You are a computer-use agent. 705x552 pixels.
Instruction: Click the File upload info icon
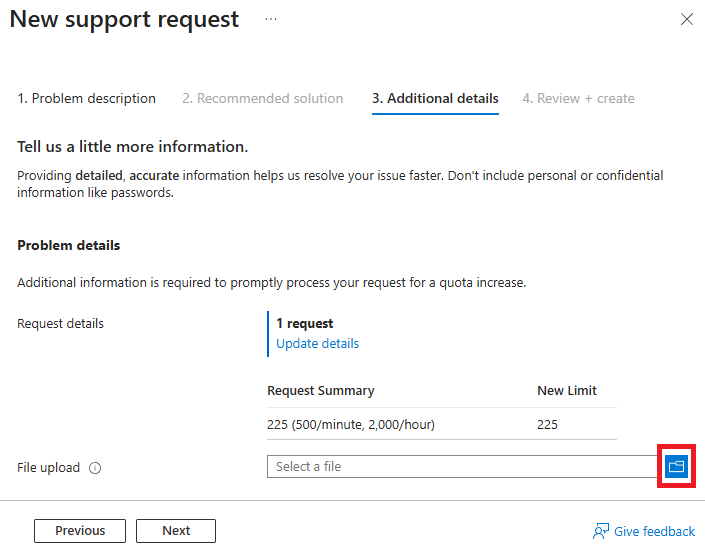tap(95, 468)
